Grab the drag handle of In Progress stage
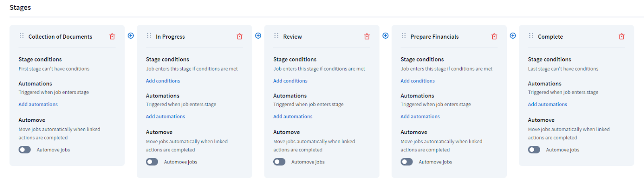644x188 pixels. coord(149,36)
